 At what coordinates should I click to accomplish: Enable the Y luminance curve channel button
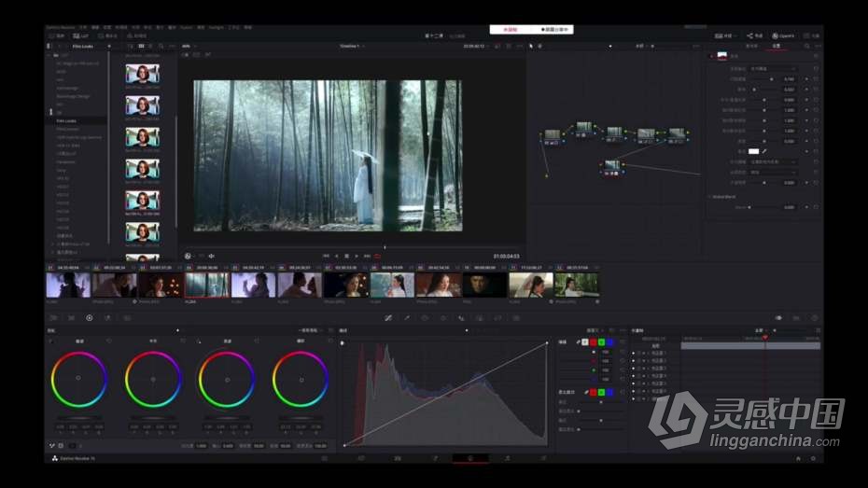(585, 342)
